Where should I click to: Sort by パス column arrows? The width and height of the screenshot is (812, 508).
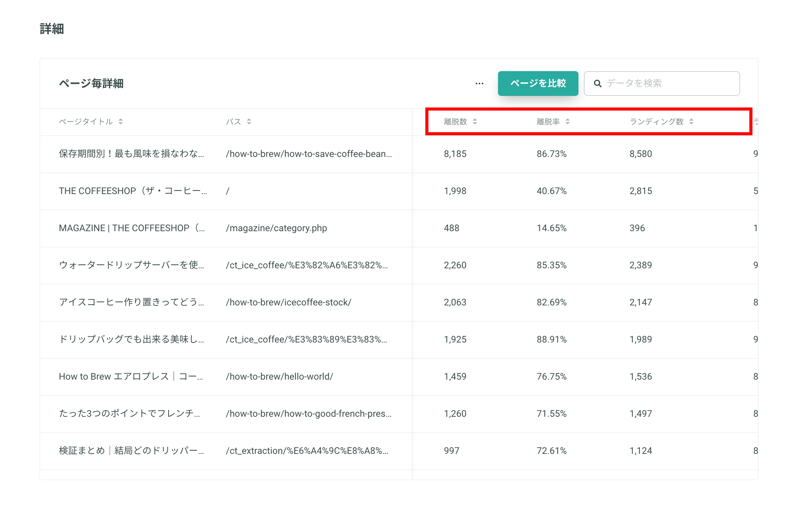[x=249, y=122]
